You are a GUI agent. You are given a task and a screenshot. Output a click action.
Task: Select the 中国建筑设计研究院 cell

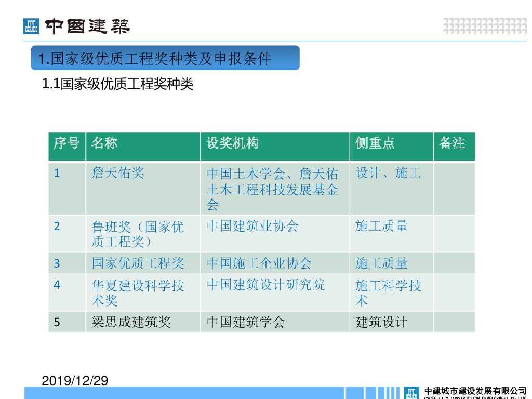click(x=275, y=293)
